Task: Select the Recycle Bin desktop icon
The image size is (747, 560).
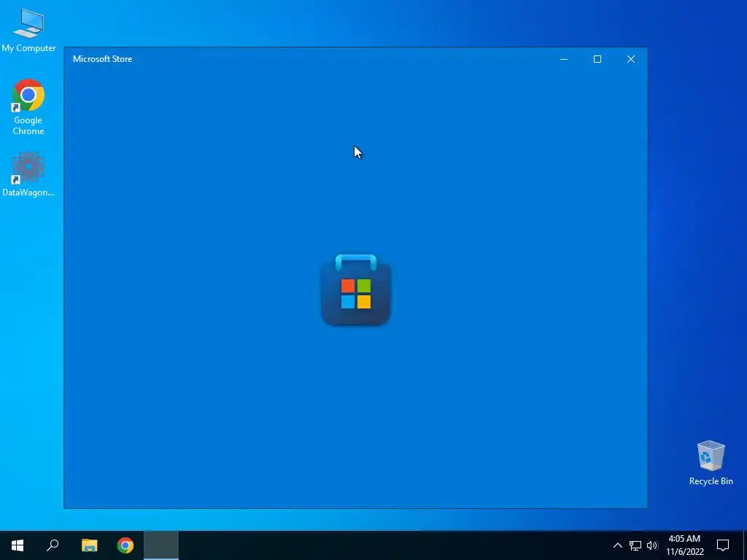Action: (711, 463)
